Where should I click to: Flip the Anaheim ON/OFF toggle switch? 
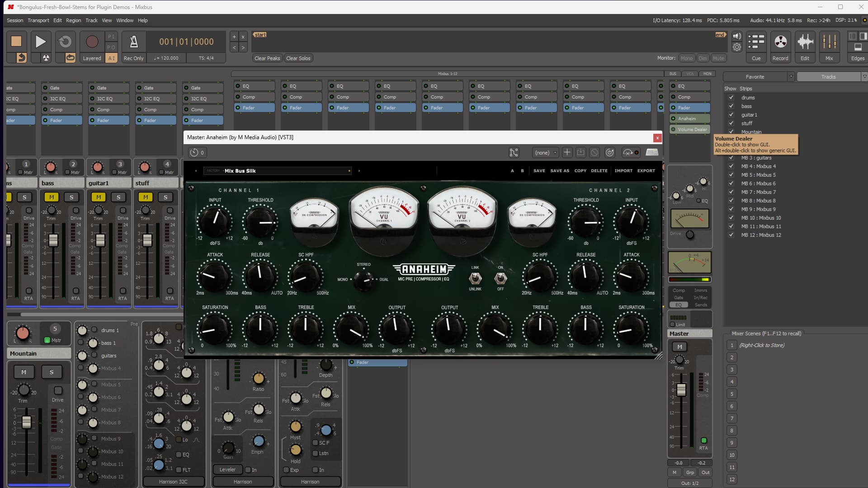click(500, 278)
